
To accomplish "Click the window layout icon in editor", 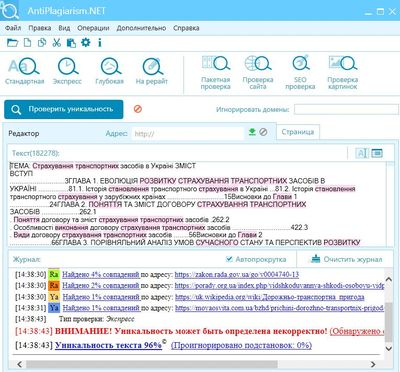I will (377, 153).
